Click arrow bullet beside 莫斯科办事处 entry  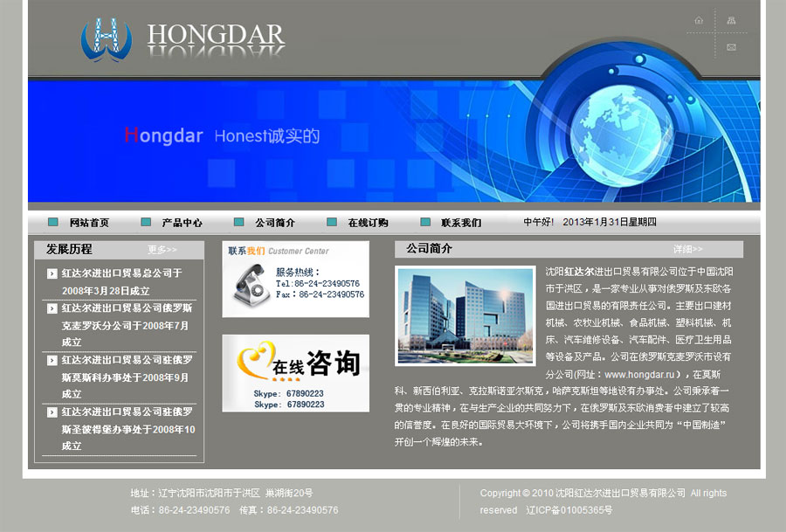coord(52,360)
